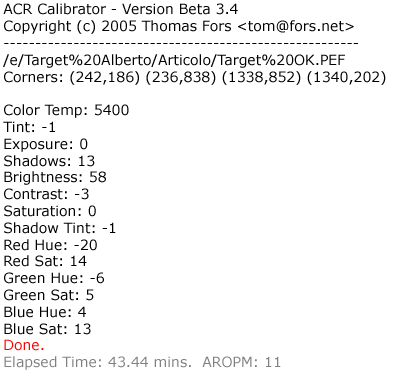Click the Green Sat: 5 line
Screen dimensions: 397x381
pos(49,295)
